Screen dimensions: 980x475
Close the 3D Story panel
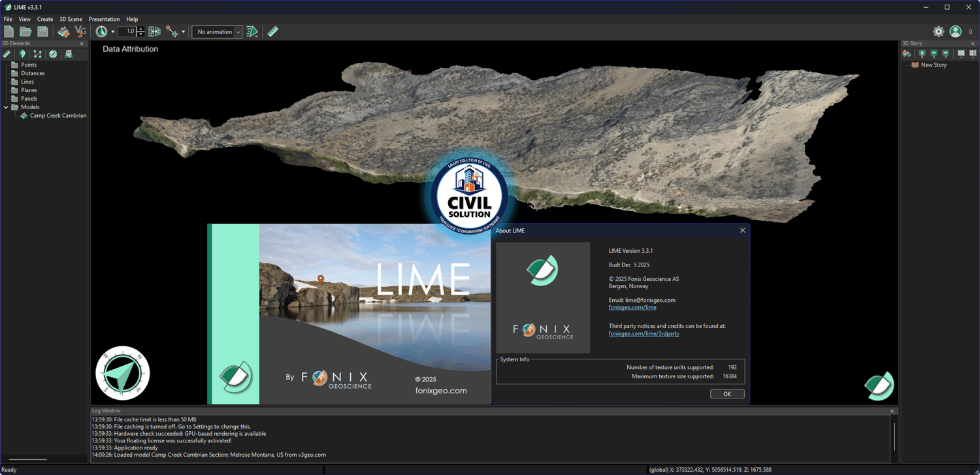click(x=973, y=44)
